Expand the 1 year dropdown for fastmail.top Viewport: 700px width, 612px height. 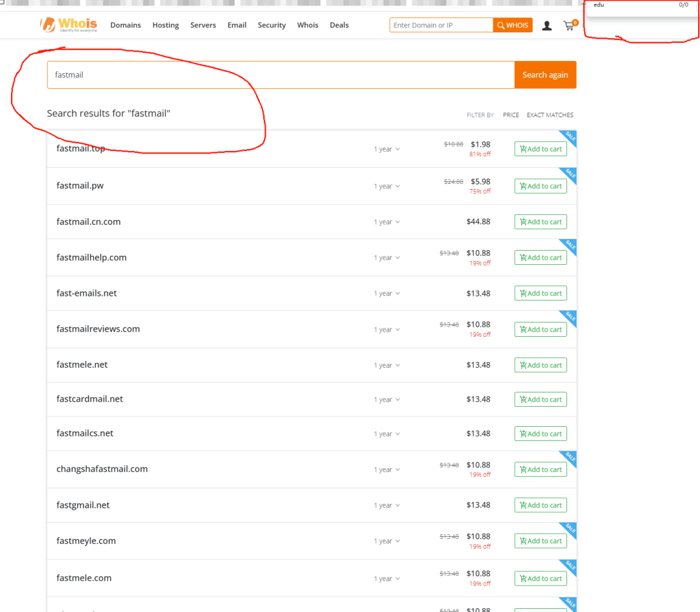(386, 150)
